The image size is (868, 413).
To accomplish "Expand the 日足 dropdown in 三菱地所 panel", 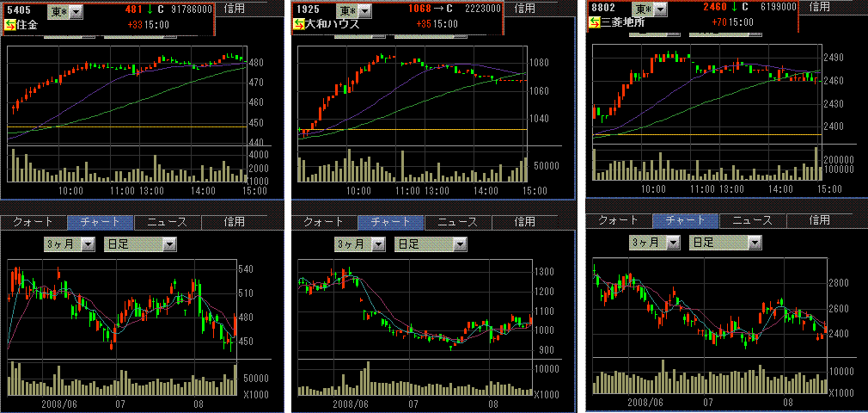I will 755,243.
